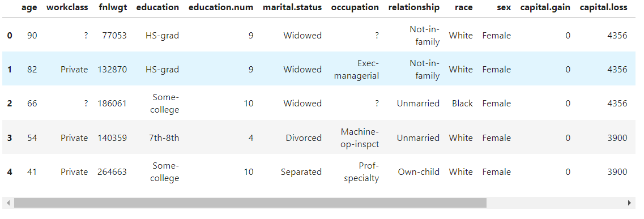
Task: Click the empty scrollbar track right of the thumb
Action: point(555,203)
